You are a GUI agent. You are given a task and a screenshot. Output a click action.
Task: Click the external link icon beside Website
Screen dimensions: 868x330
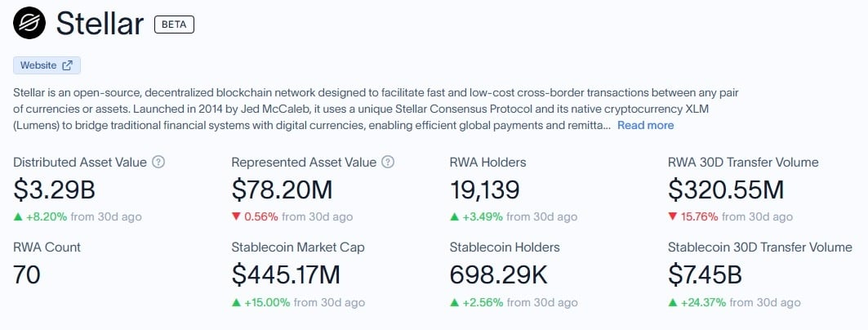click(x=67, y=65)
